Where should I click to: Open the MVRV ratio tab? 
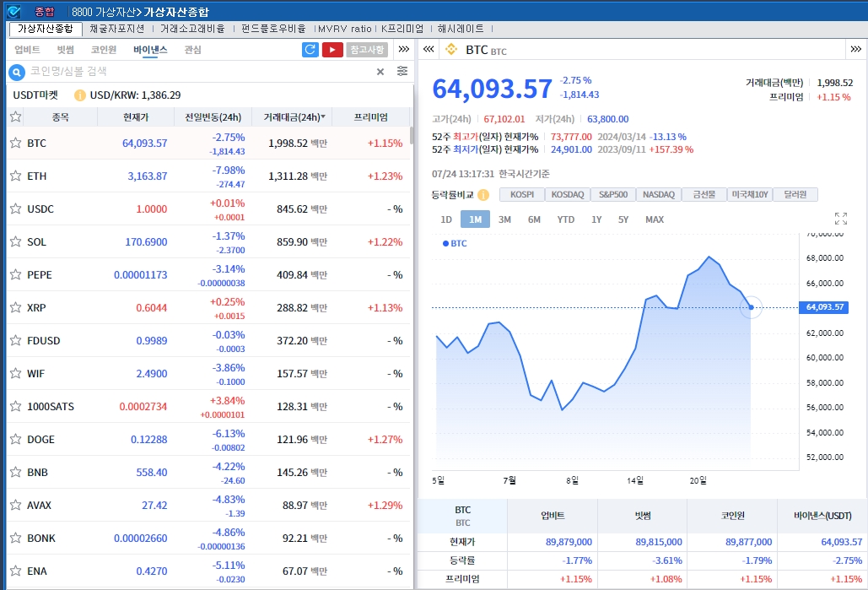(x=344, y=29)
